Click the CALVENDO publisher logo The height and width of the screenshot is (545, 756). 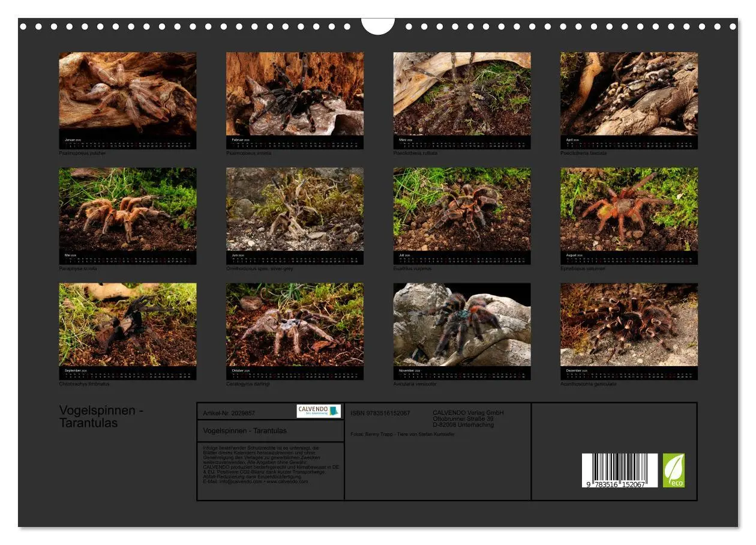click(x=317, y=411)
